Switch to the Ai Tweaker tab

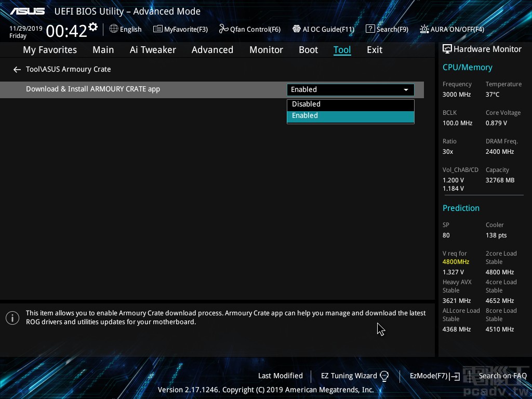click(153, 49)
